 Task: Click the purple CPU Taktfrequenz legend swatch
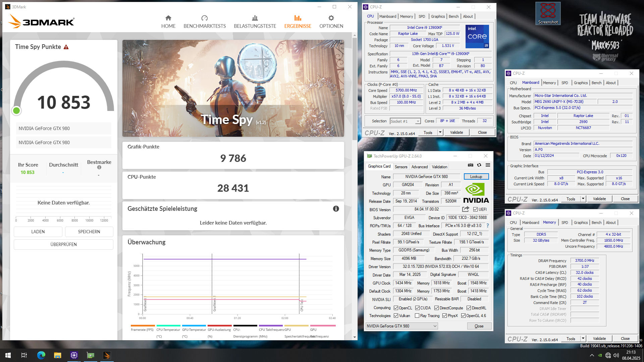pyautogui.click(x=271, y=325)
